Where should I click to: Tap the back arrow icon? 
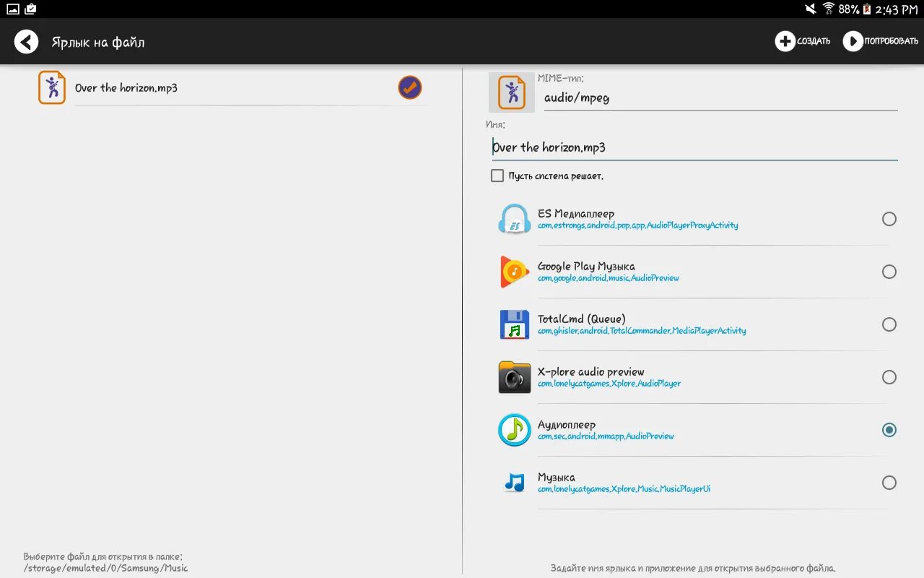click(27, 42)
